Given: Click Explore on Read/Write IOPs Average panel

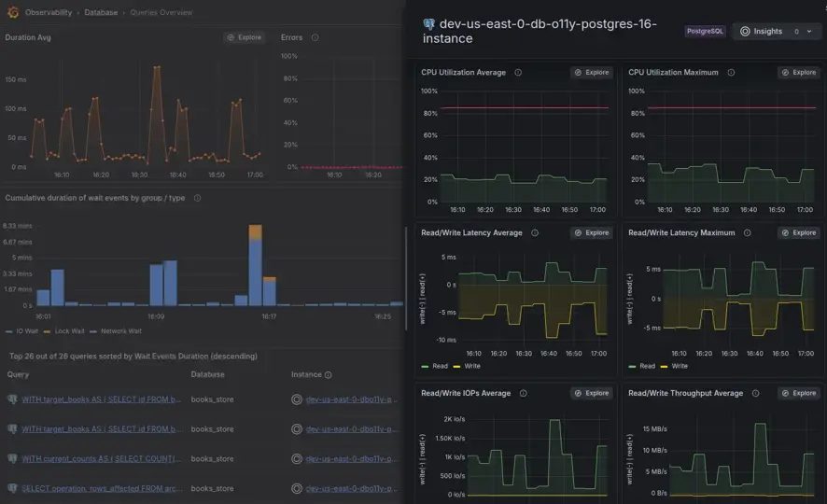Looking at the screenshot, I should [592, 393].
